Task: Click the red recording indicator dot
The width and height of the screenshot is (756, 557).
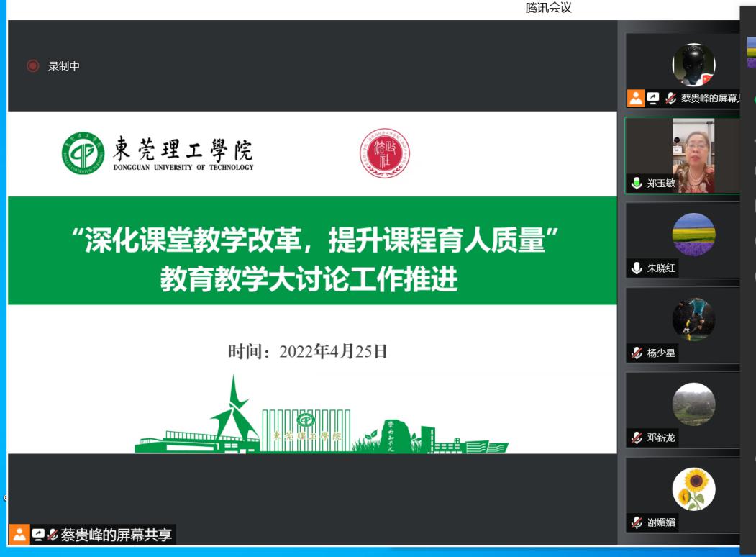Action: coord(32,66)
